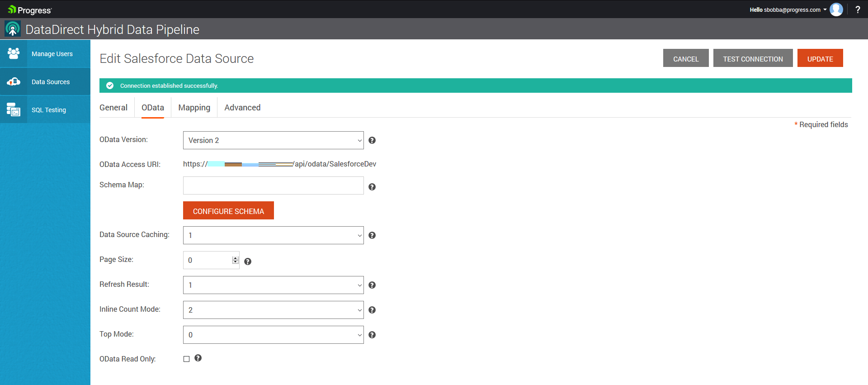Click the Page Size number field
This screenshot has height=385, width=868.
pos(211,260)
